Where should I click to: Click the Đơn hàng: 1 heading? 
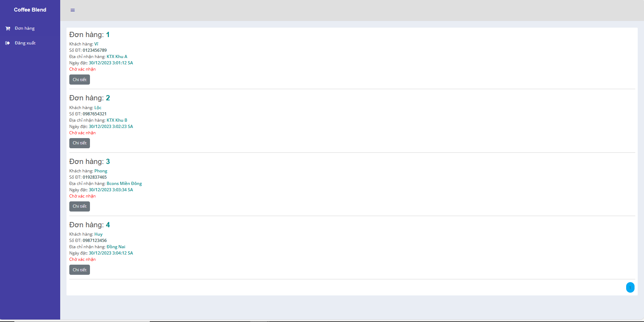[90, 35]
